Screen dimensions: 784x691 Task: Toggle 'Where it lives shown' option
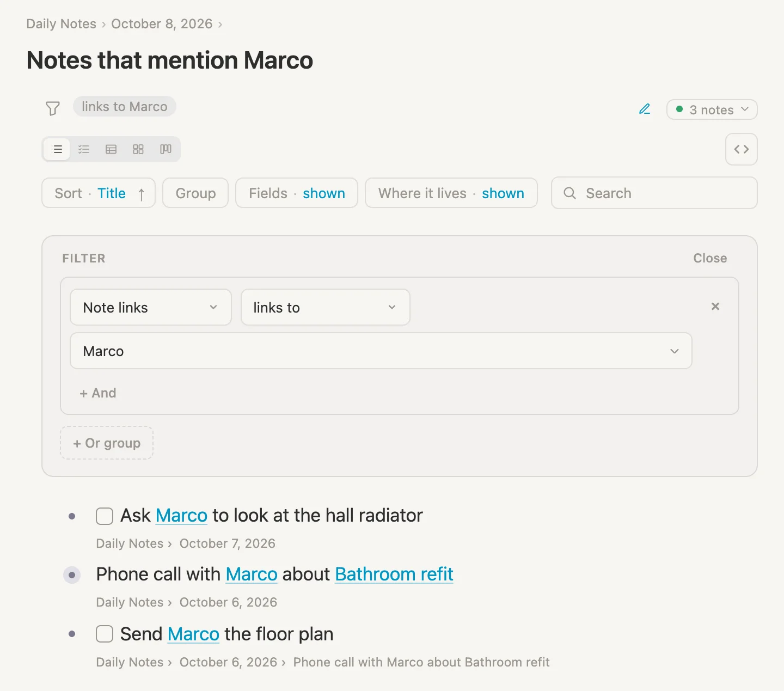(x=451, y=193)
